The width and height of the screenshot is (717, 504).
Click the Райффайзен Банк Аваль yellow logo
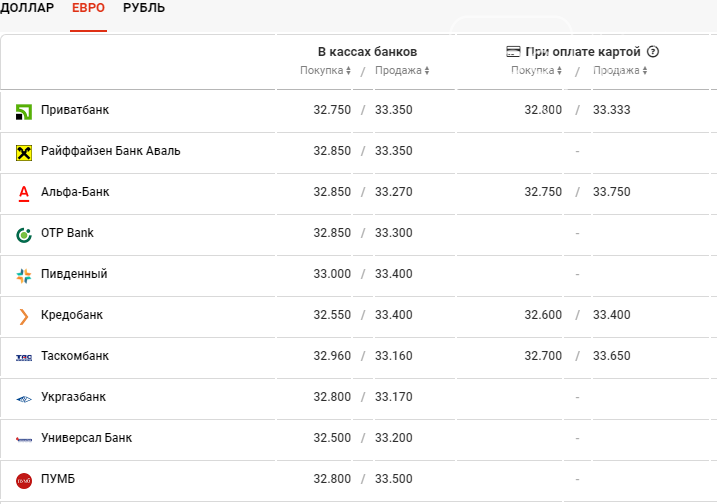click(24, 153)
